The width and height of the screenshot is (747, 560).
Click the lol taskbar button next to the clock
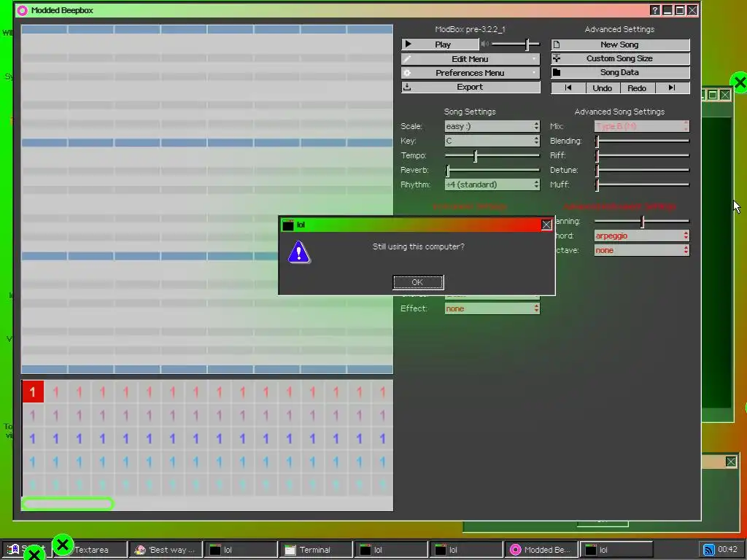point(616,550)
